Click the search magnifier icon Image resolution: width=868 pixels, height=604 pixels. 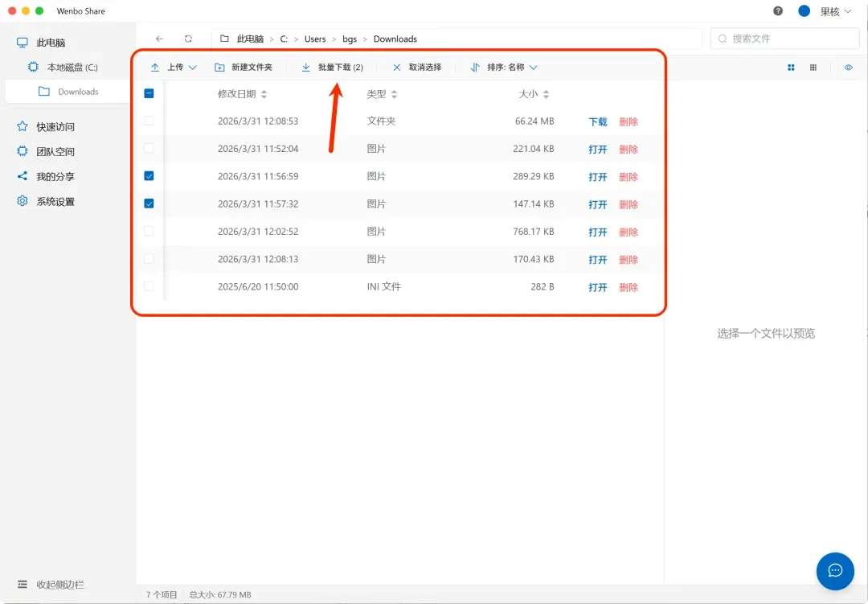[x=723, y=39]
